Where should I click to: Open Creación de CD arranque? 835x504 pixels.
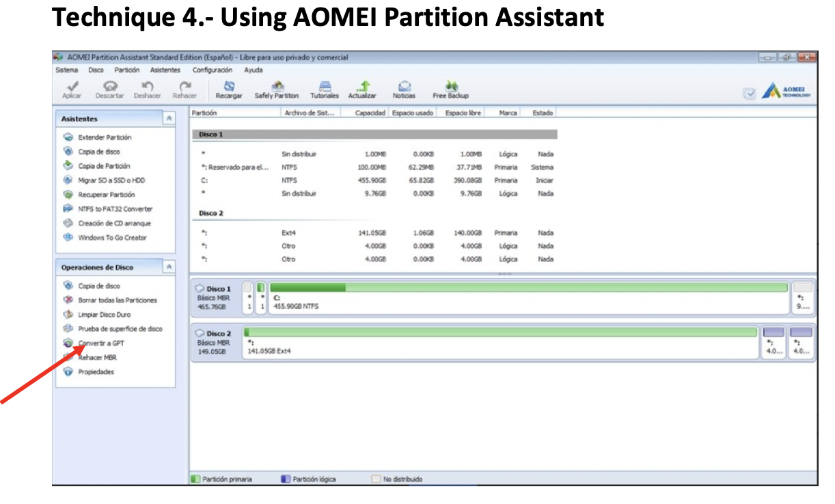(x=114, y=223)
